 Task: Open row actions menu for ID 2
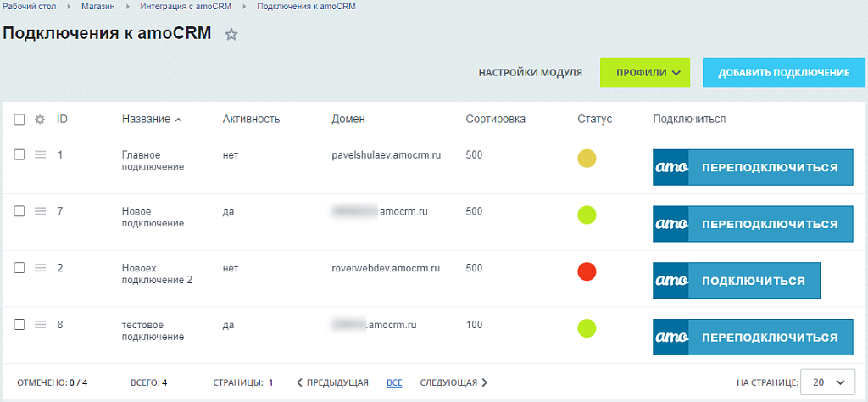[40, 268]
